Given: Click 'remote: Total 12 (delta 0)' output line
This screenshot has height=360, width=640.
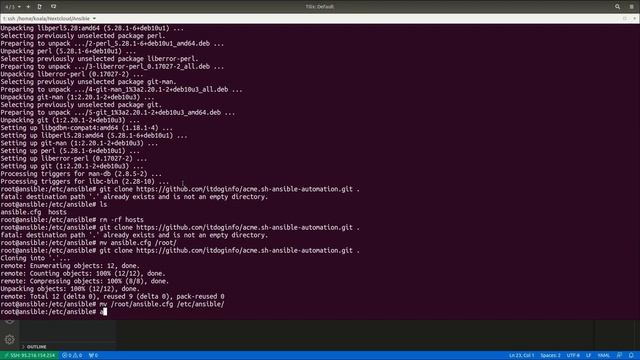Looking at the screenshot, I should [112, 296].
